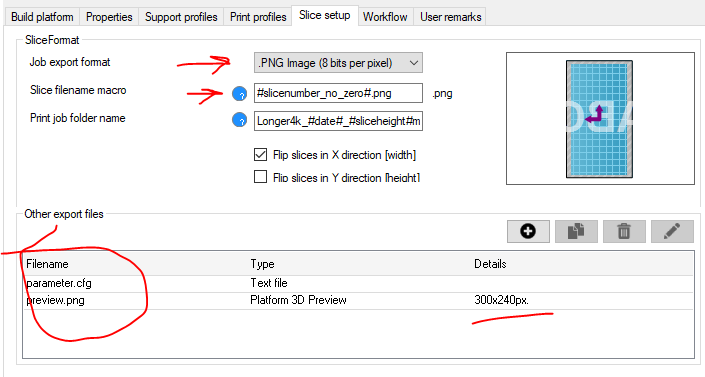Click the duplicate export file icon
Image resolution: width=705 pixels, height=377 pixels.
576,231
